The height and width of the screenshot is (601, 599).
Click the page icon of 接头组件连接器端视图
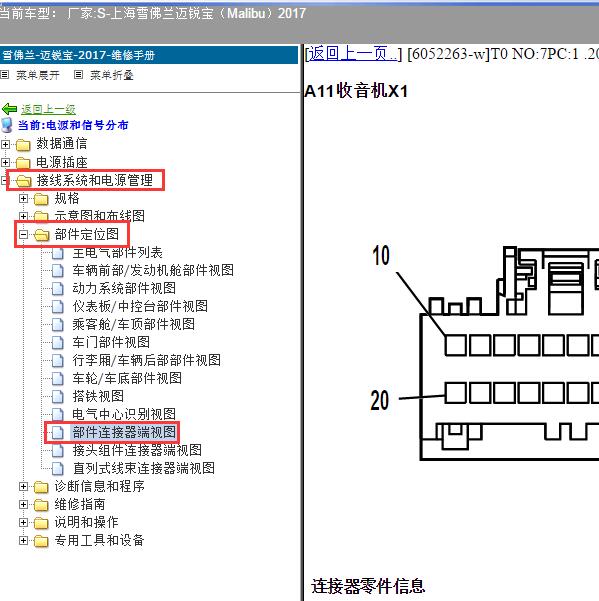57,450
